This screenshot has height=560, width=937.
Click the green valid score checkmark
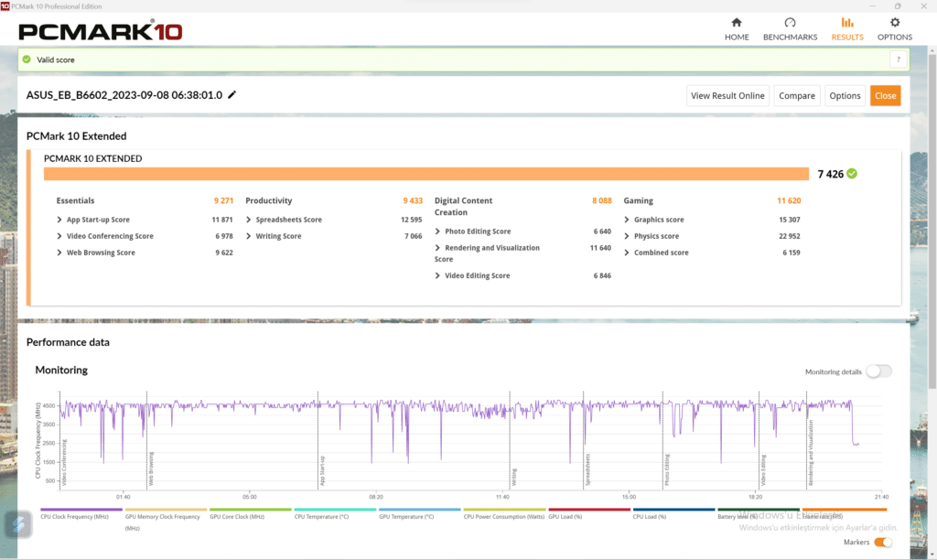(x=27, y=59)
